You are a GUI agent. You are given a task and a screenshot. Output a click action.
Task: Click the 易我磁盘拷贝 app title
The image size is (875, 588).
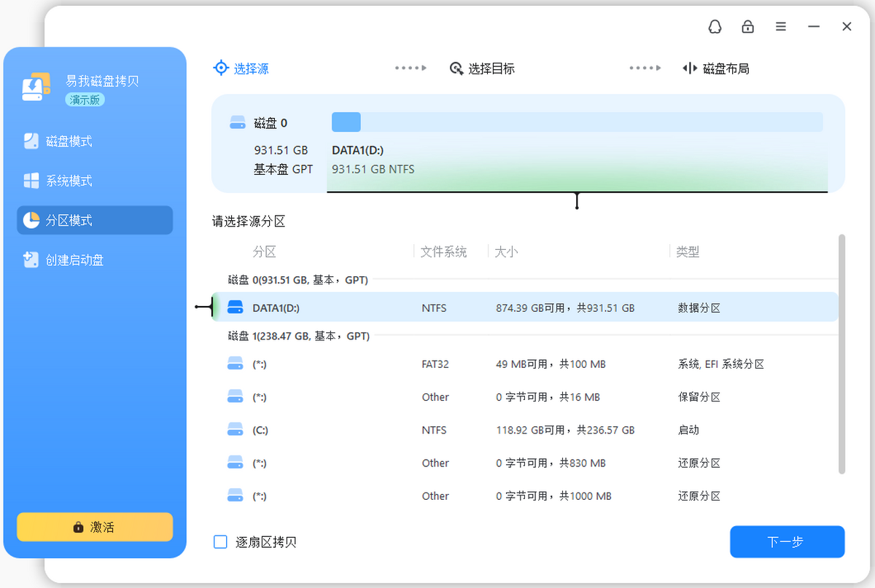102,81
